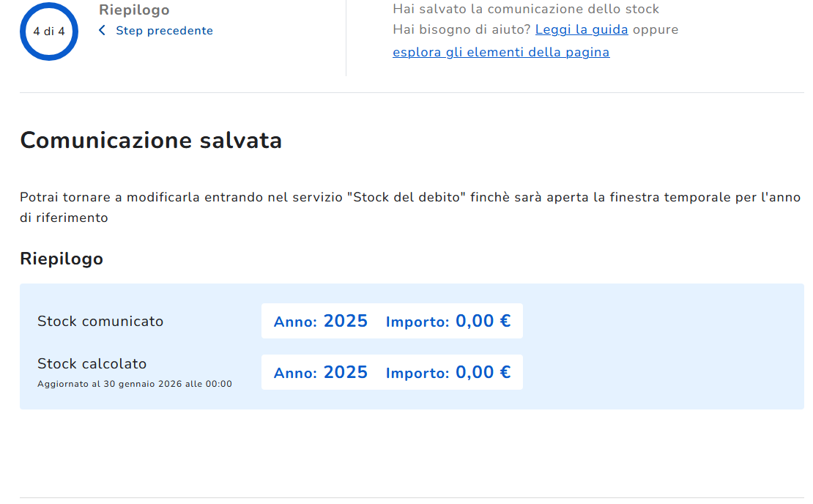The height and width of the screenshot is (504, 813).
Task: Click the "Aggiornato al 30 gennaio 2026" timestamp
Action: (x=135, y=384)
